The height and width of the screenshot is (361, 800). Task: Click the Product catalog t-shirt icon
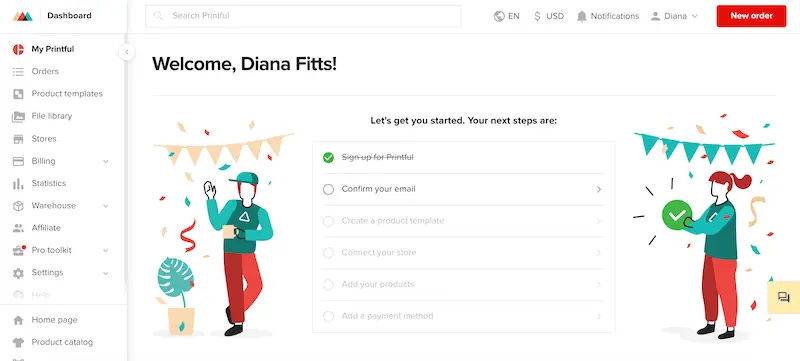tap(18, 342)
